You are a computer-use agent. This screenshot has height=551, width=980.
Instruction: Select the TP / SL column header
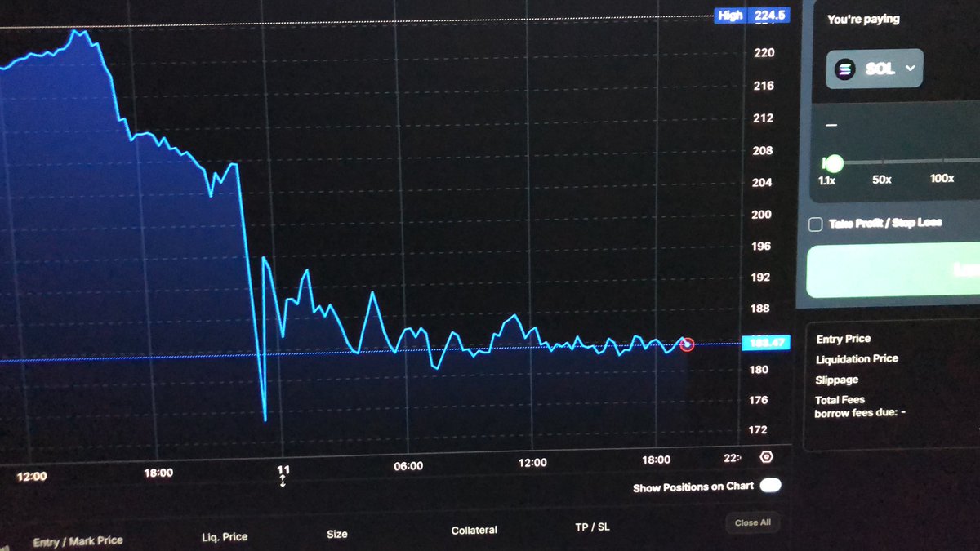pyautogui.click(x=593, y=527)
